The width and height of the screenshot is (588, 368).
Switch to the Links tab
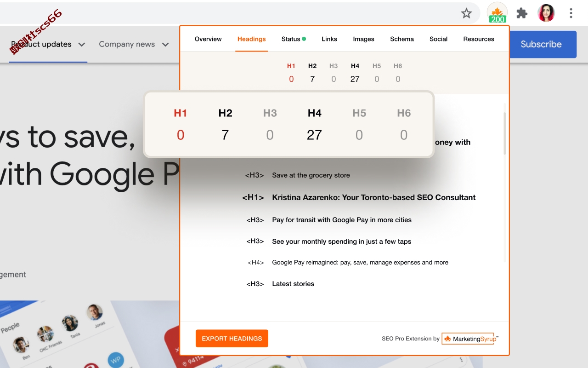[329, 39]
